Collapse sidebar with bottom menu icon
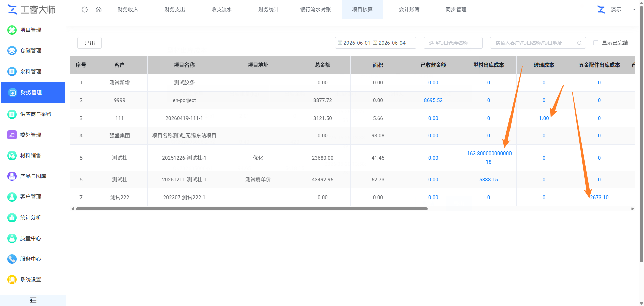The image size is (644, 306). 33,300
